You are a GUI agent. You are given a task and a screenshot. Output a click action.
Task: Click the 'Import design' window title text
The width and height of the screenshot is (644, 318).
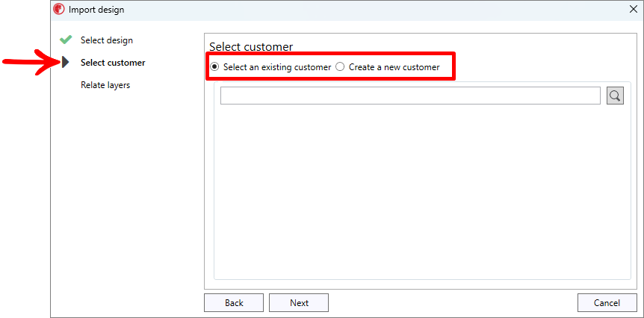coord(96,10)
